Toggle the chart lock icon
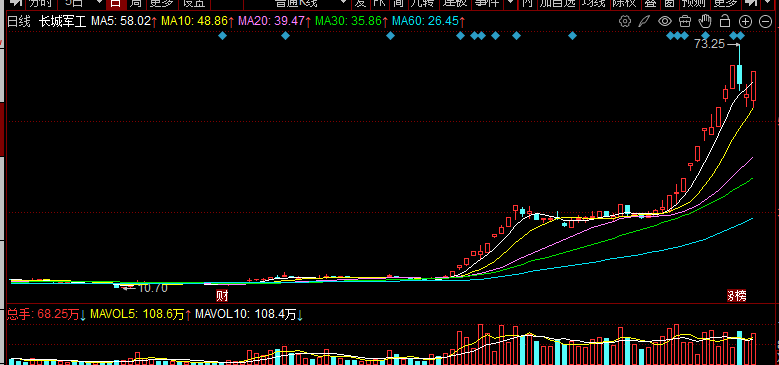This screenshot has width=779, height=365. click(x=725, y=21)
